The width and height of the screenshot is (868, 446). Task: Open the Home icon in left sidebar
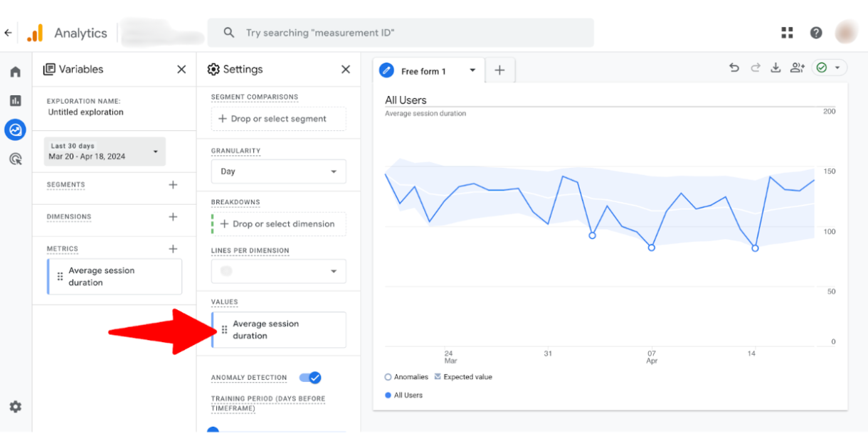click(15, 71)
